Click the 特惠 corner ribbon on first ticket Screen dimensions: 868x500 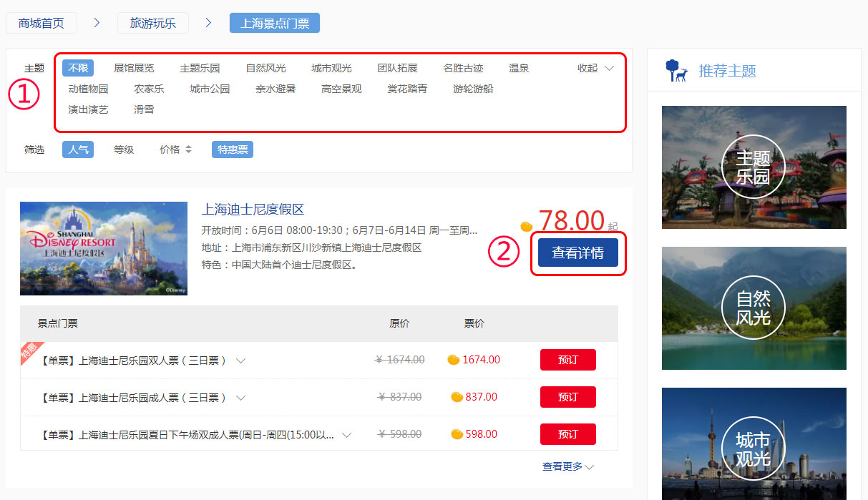[x=30, y=351]
